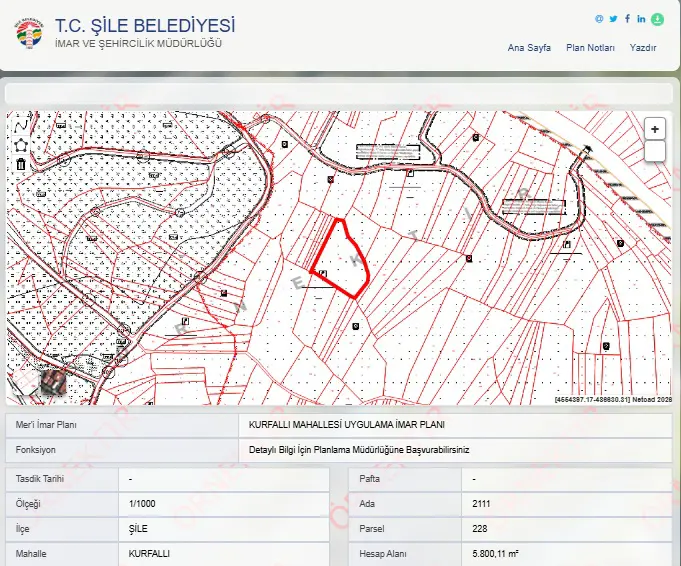Share via the Twitter bird icon
The image size is (681, 566).
[x=613, y=19]
